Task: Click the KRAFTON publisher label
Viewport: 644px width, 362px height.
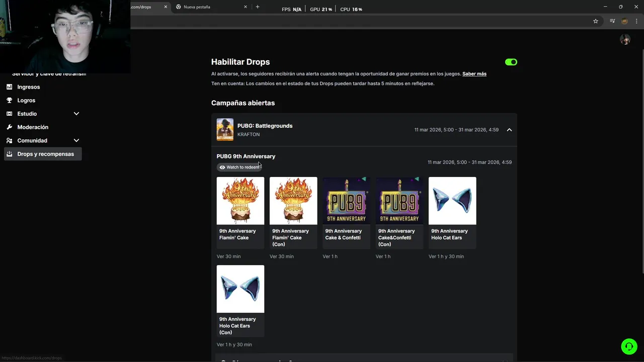Action: [249, 135]
